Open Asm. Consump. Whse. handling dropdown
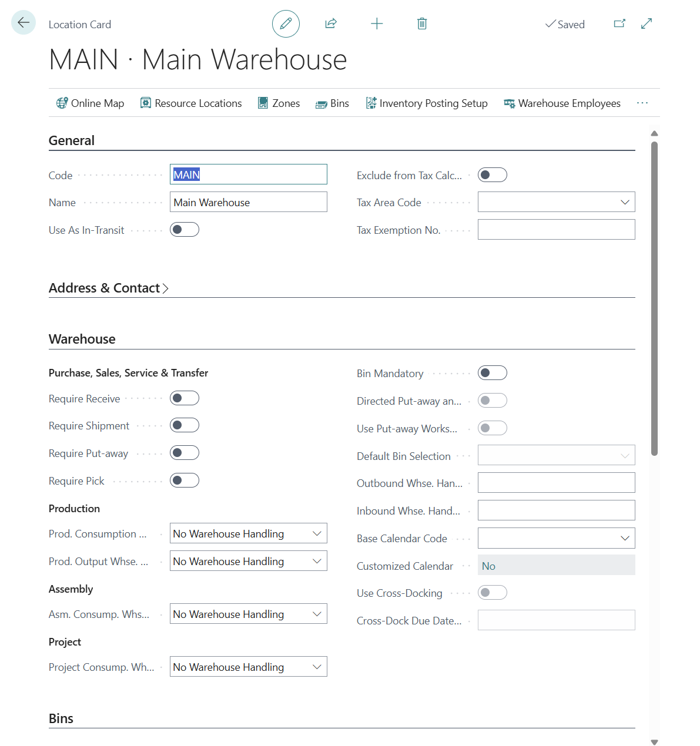This screenshot has width=700, height=746. tap(317, 614)
